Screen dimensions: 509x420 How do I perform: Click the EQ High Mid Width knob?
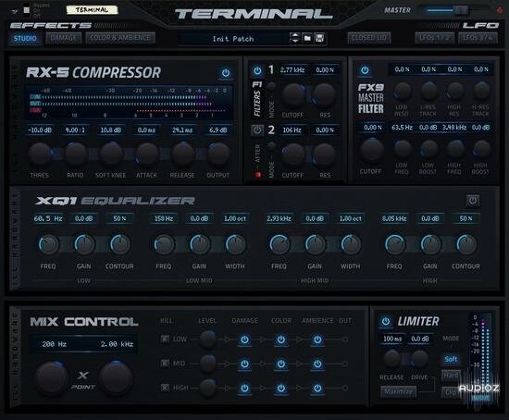[351, 244]
